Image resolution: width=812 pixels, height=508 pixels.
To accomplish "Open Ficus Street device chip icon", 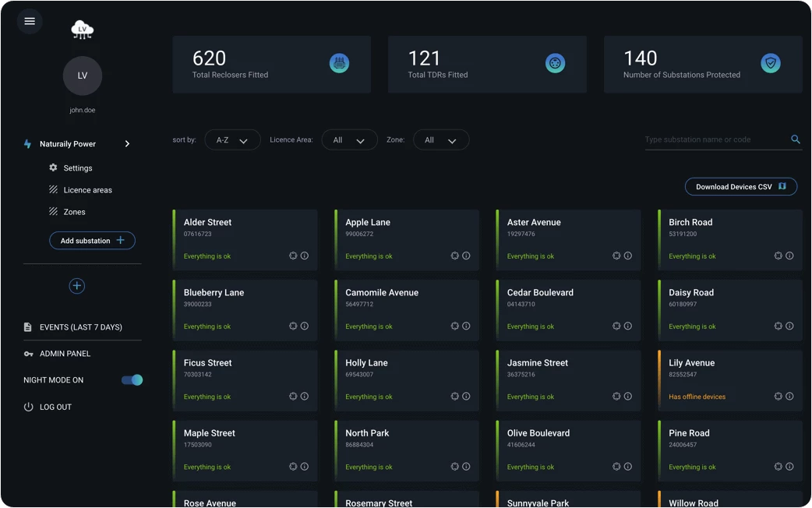I will point(293,397).
